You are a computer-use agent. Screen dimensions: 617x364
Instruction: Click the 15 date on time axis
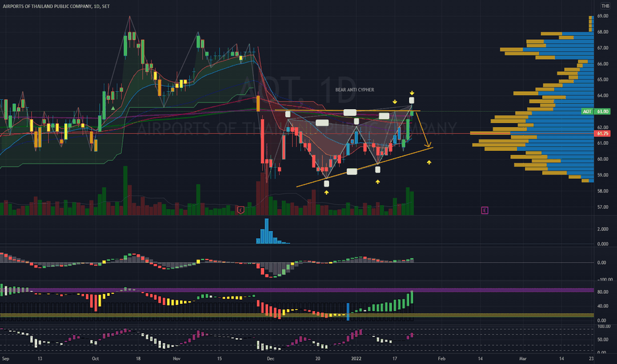[220, 359]
